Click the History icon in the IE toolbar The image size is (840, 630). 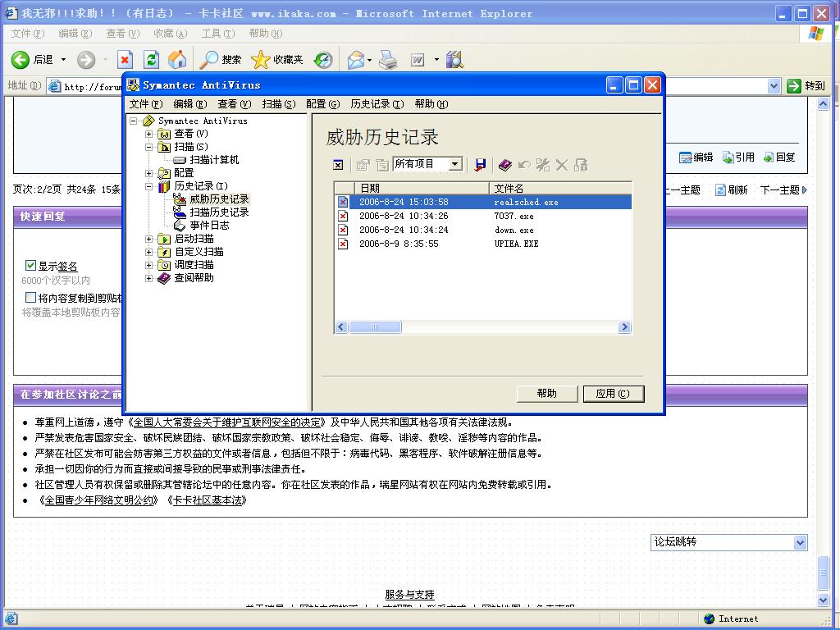pyautogui.click(x=323, y=59)
